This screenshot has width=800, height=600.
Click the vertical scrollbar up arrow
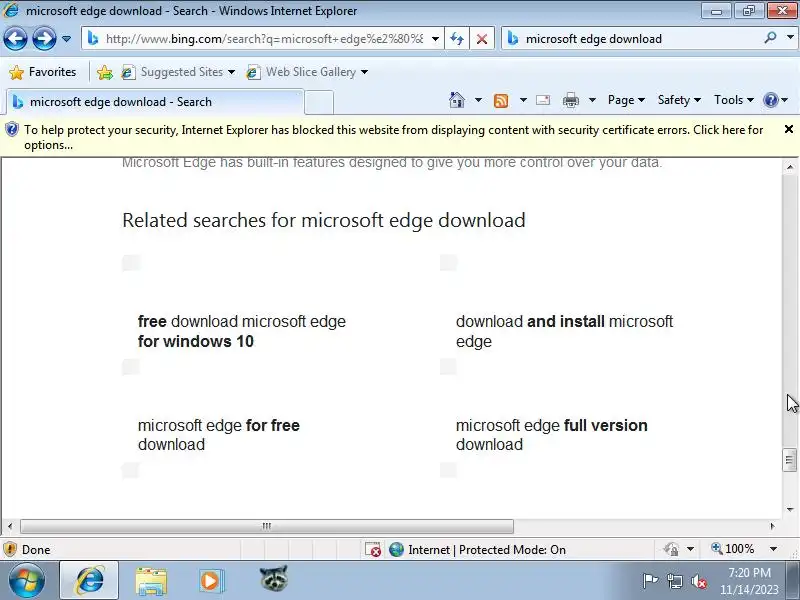tap(790, 167)
